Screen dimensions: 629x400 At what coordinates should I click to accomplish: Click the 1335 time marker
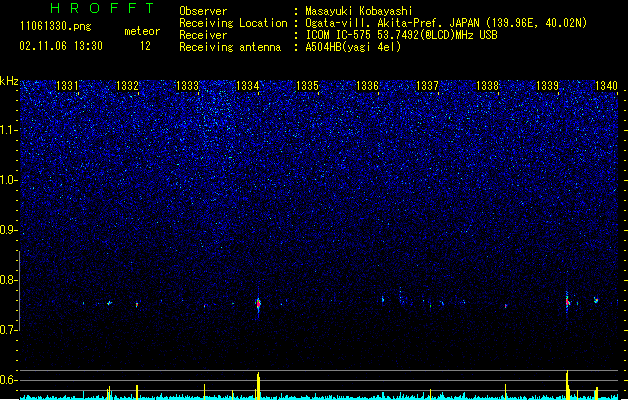coord(307,86)
